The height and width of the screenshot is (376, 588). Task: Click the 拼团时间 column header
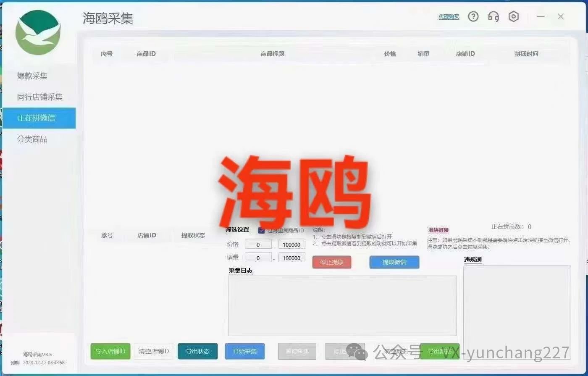point(527,54)
